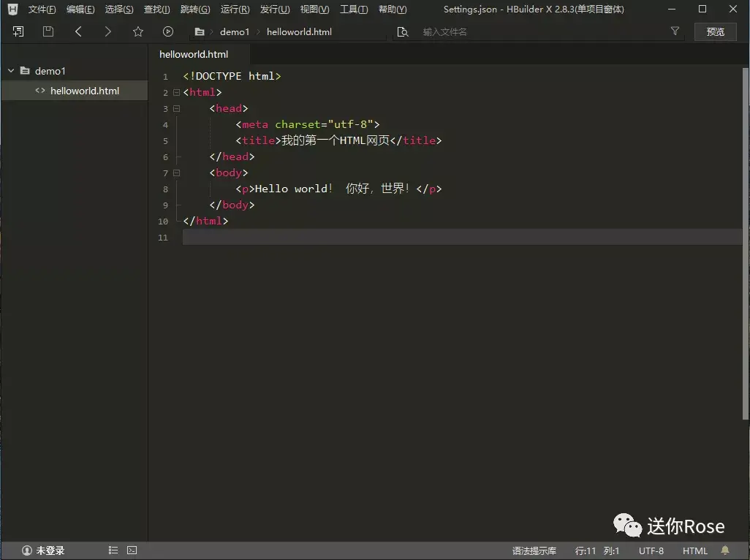Click the star bookmark icon
This screenshot has width=750, height=560.
[x=138, y=31]
